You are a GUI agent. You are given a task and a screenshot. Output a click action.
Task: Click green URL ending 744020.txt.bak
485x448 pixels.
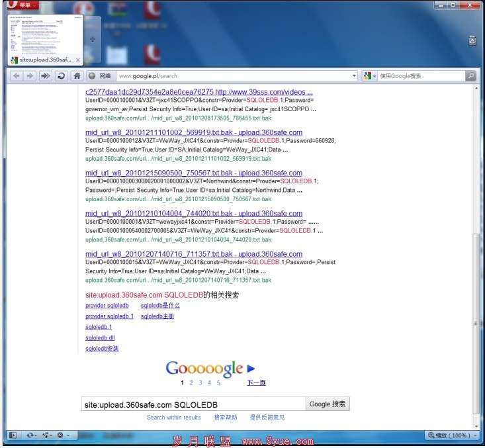[178, 240]
